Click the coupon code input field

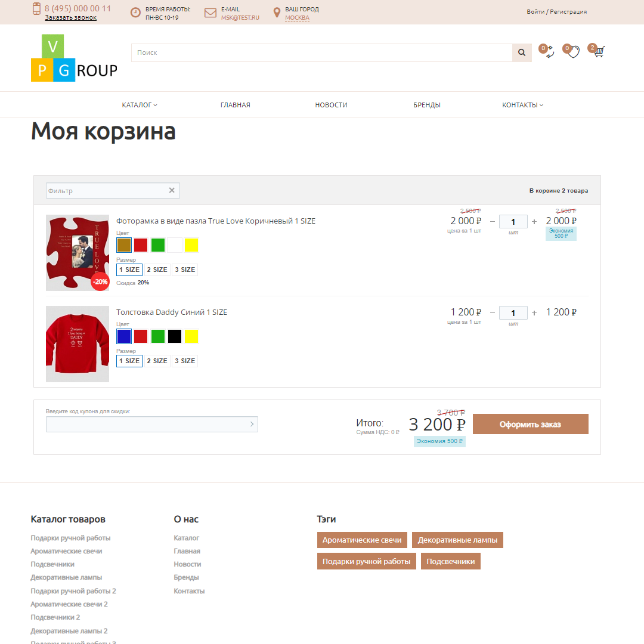click(x=146, y=425)
